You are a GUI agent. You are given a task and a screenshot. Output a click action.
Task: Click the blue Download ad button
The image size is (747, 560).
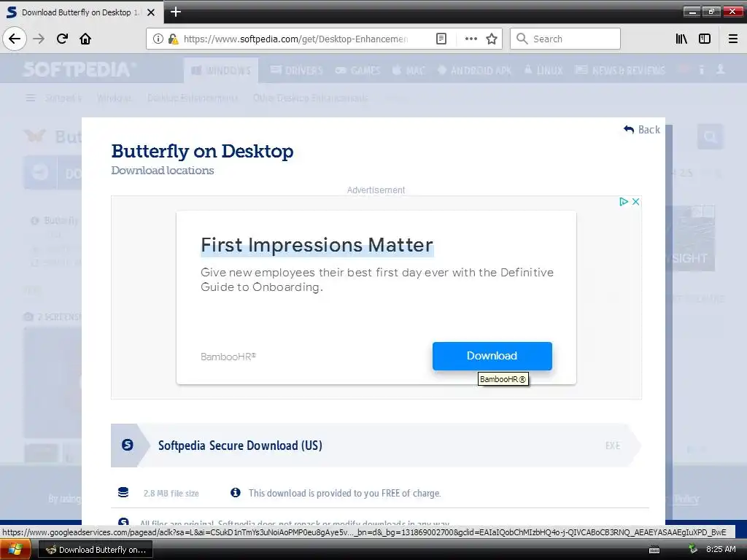(492, 356)
